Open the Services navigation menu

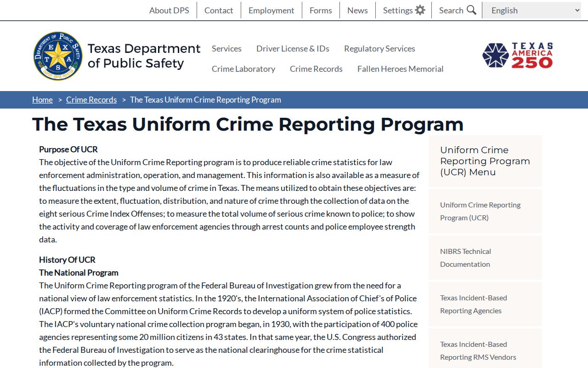coord(226,48)
